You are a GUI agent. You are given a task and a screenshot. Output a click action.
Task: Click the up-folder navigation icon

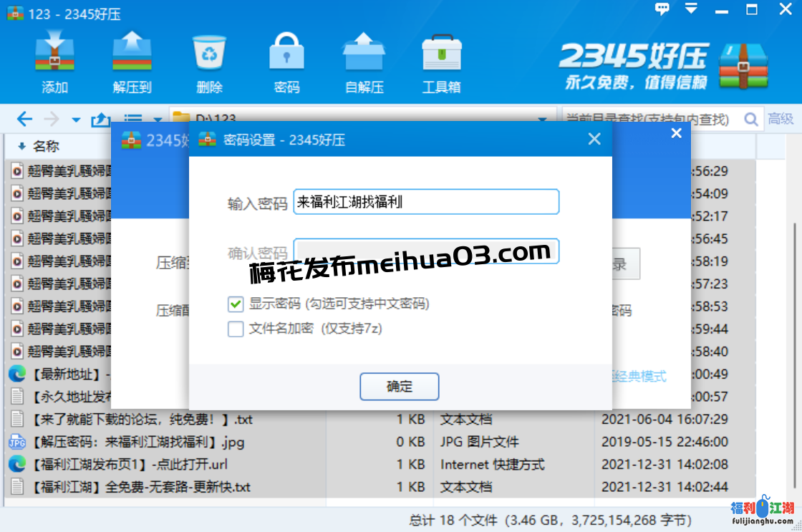point(101,119)
